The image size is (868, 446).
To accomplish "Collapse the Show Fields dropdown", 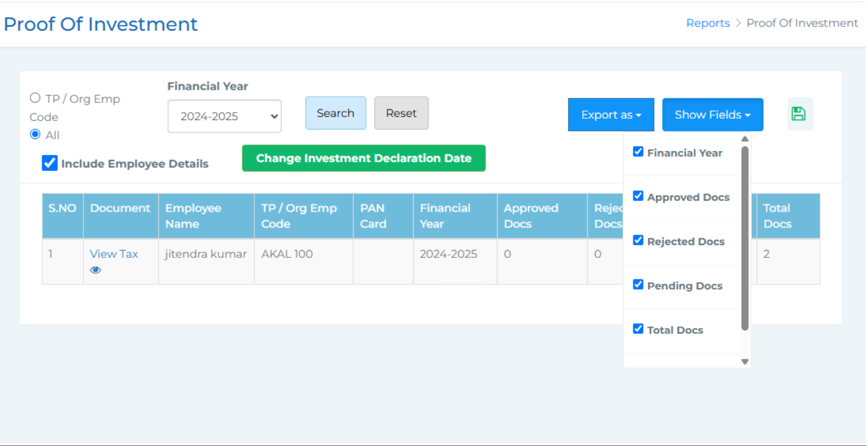I will (x=712, y=115).
